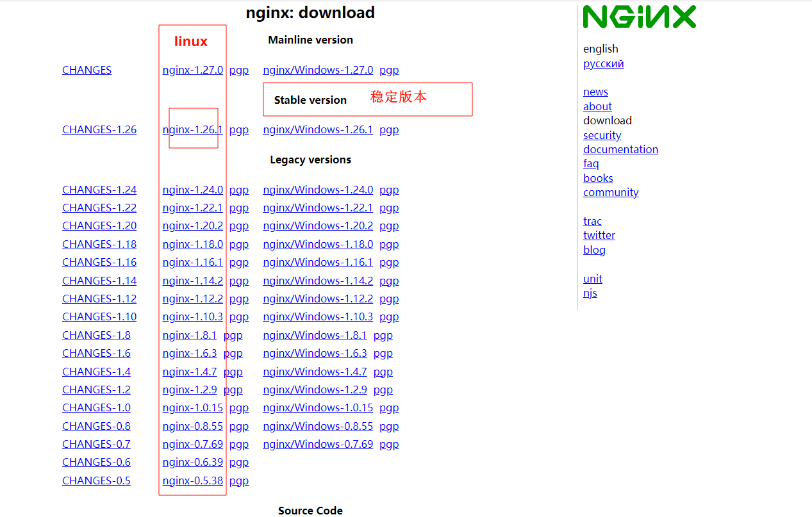Viewport: 812px width, 517px height.
Task: Go to the news page
Action: (x=595, y=92)
